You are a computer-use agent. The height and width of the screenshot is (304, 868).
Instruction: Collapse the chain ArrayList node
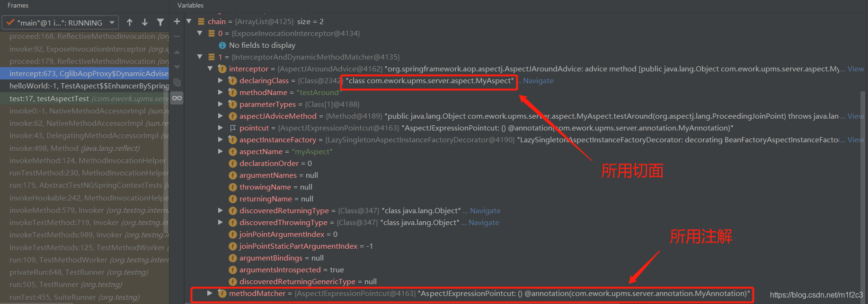189,21
